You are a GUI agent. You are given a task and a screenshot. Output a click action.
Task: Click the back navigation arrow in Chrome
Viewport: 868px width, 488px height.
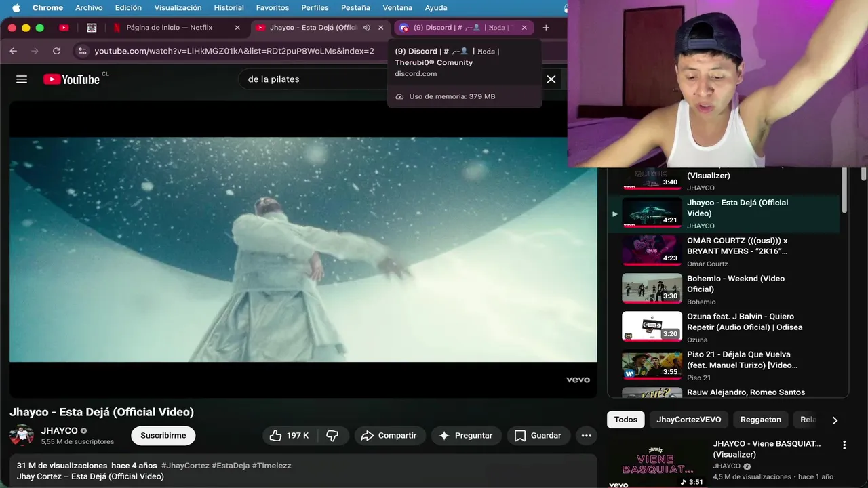(14, 51)
